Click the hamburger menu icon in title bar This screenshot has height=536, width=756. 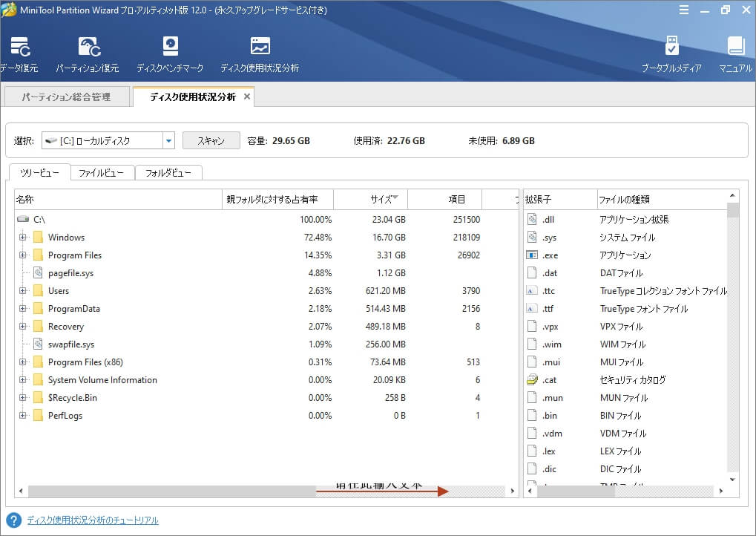tap(684, 10)
